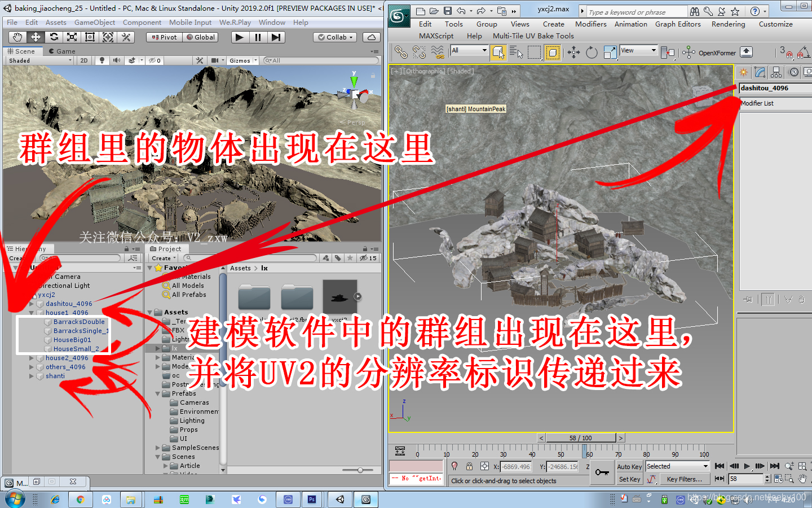Select Unity's Move tool

coord(36,37)
